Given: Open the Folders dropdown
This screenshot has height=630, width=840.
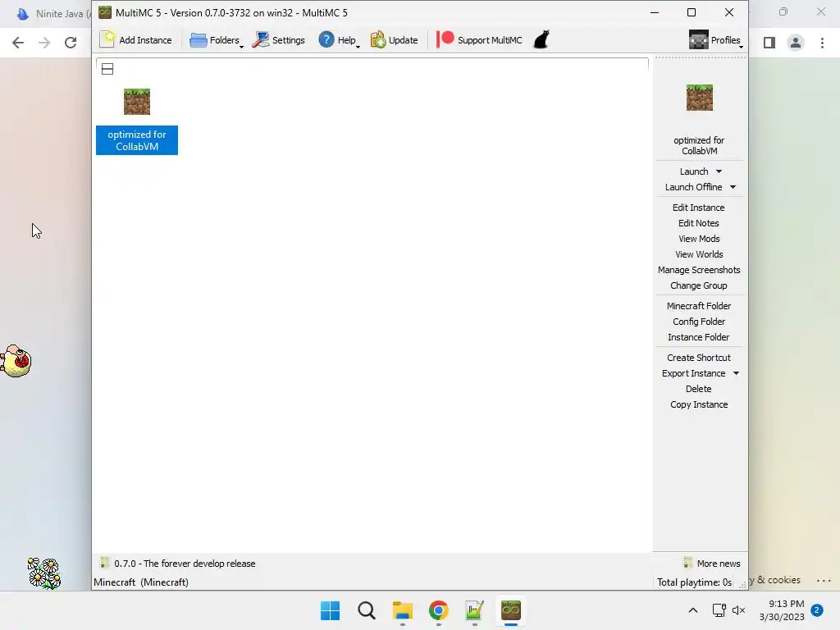Looking at the screenshot, I should 217,39.
